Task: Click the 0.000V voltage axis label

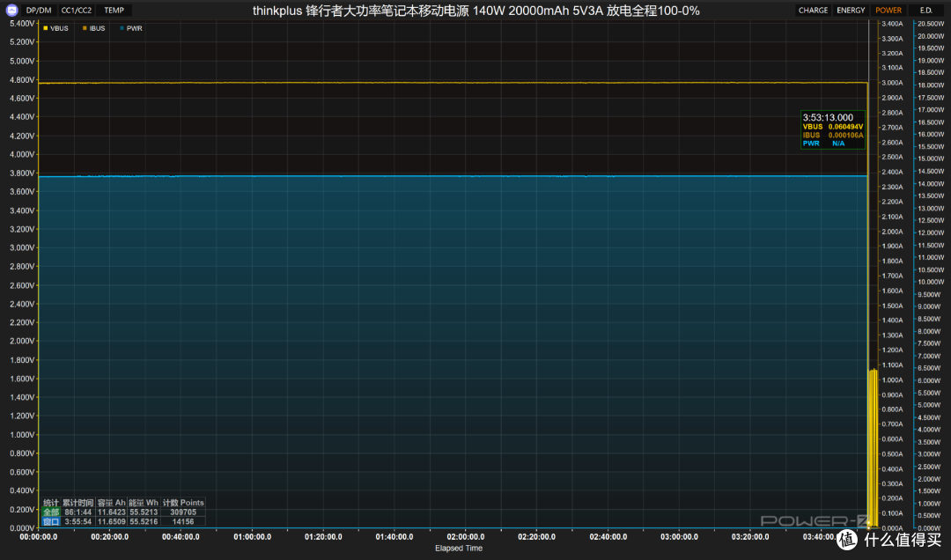Action: (x=22, y=527)
